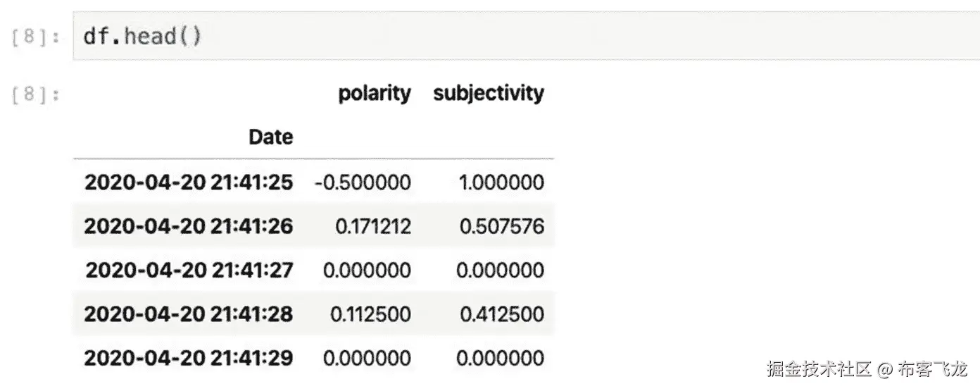Image resolution: width=980 pixels, height=391 pixels.
Task: Select row index 2020-04-20 21:41:26
Action: (189, 226)
